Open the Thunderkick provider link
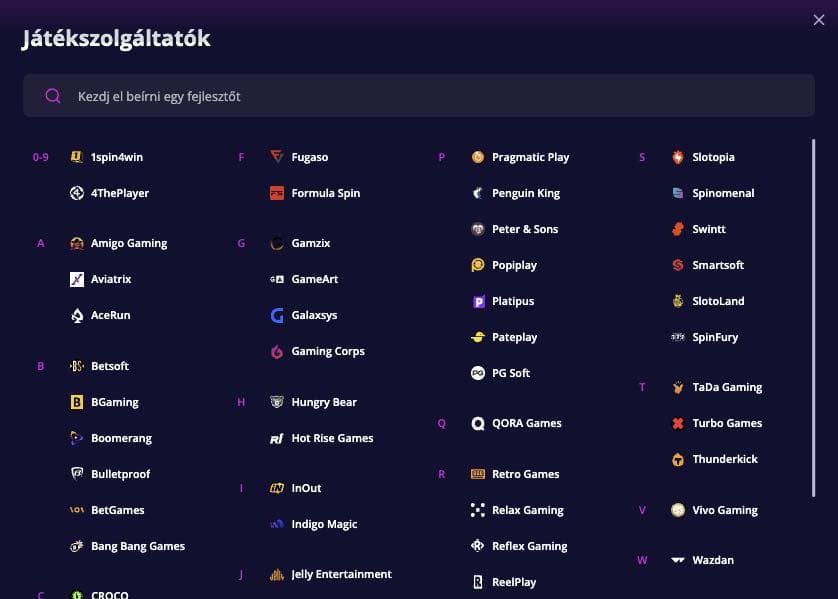The image size is (838, 599). pyautogui.click(x=725, y=459)
